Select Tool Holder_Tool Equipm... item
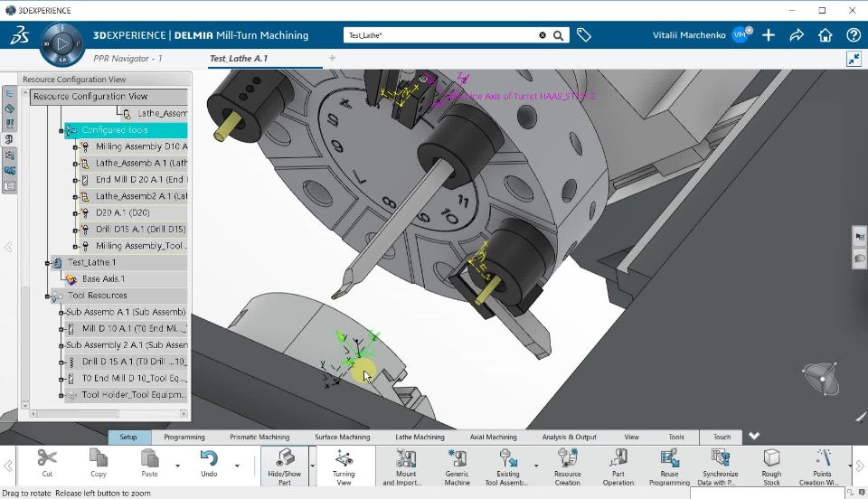This screenshot has width=868, height=499. point(134,394)
